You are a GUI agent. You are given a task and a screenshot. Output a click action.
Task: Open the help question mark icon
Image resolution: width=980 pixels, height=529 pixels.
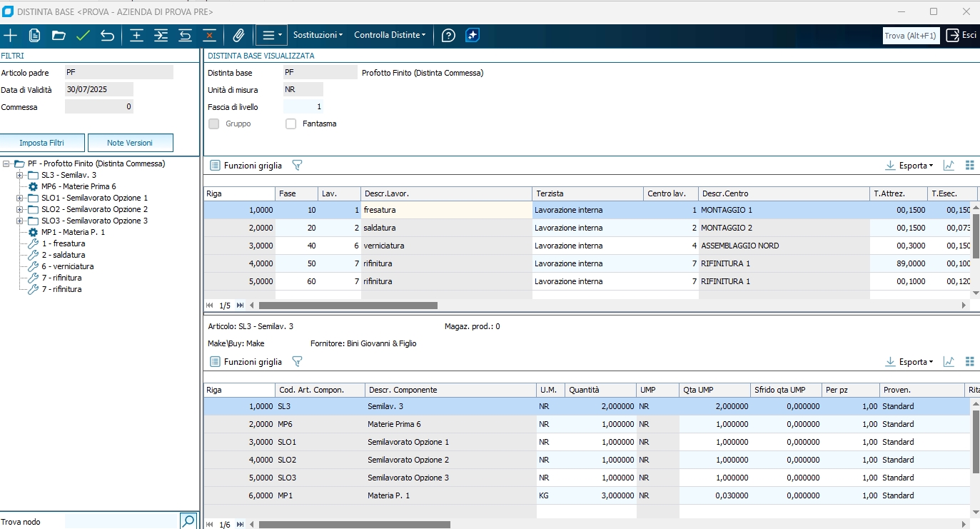point(448,35)
